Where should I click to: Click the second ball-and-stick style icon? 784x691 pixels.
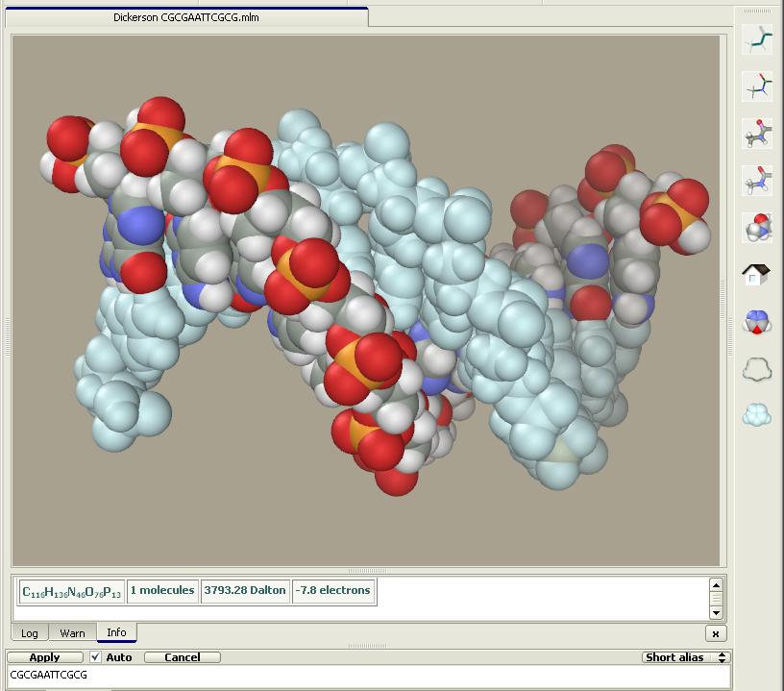(758, 180)
